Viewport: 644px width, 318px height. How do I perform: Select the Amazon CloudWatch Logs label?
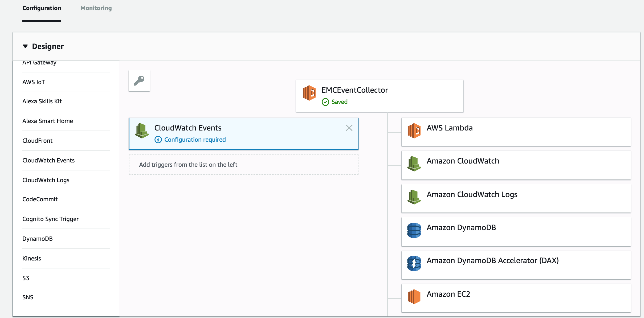click(x=472, y=195)
